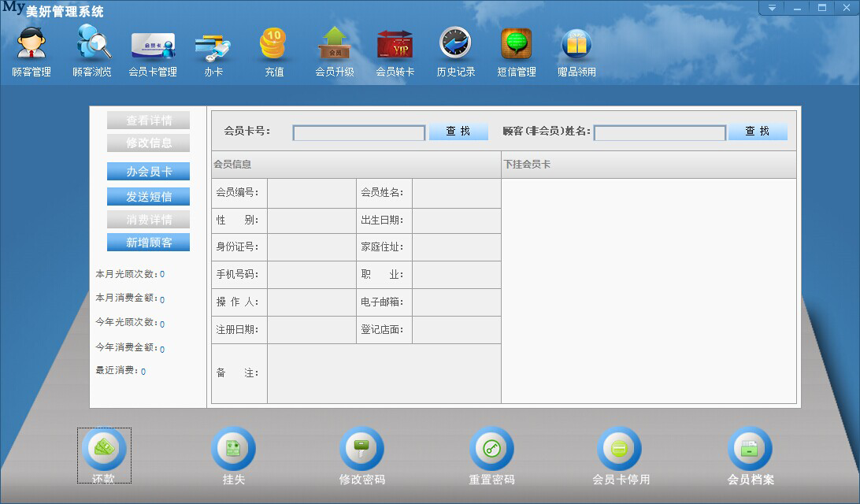Click the 操作人 label cell

click(x=239, y=302)
